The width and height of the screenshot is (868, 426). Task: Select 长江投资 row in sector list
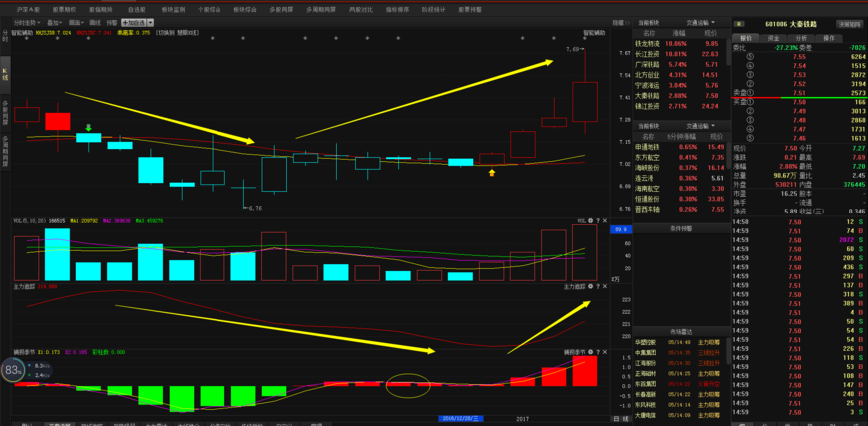pos(680,54)
